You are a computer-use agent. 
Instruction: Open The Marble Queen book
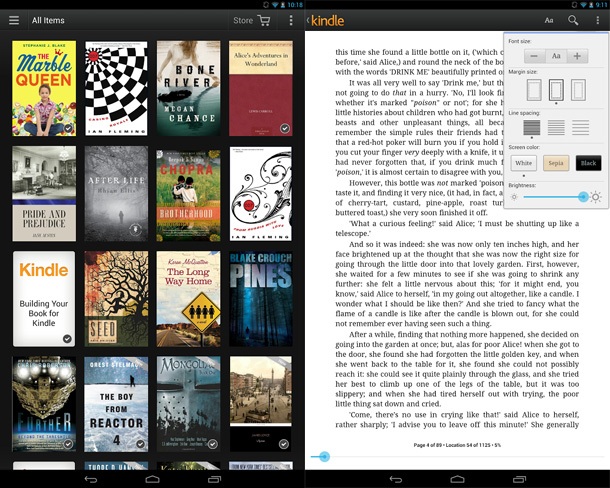44,88
